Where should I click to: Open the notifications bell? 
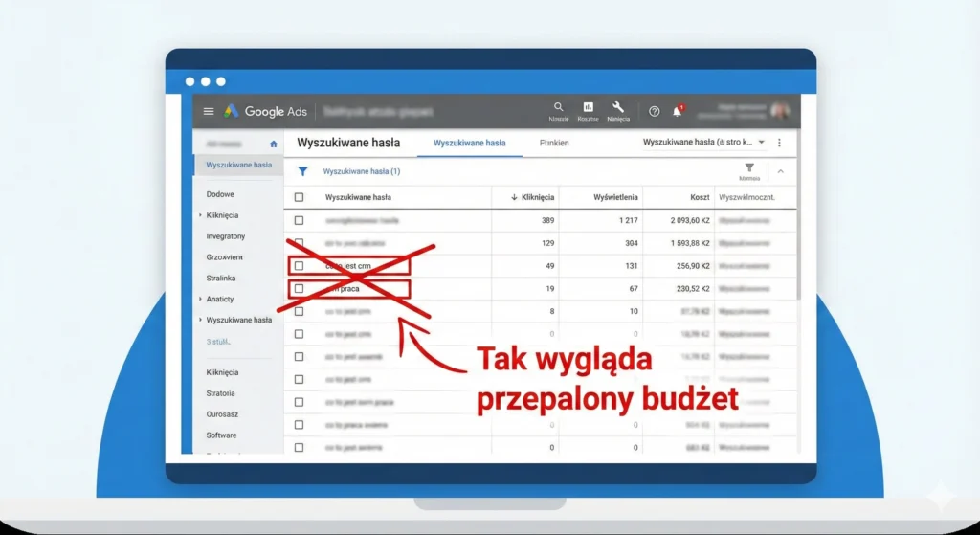678,111
